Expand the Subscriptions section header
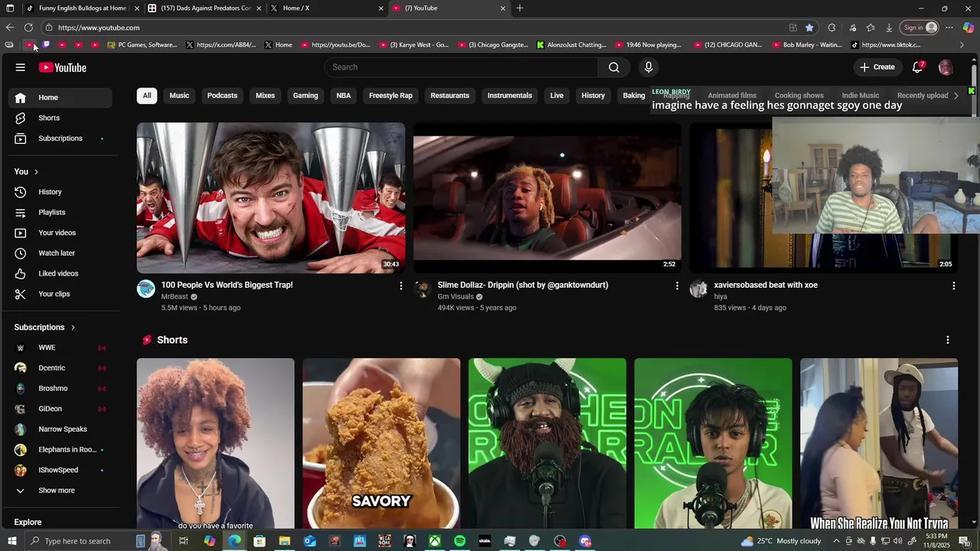980x551 pixels. tap(44, 328)
